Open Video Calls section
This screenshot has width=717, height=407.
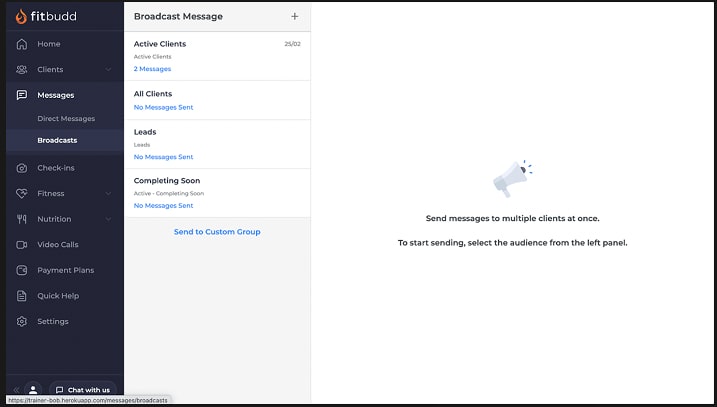(x=65, y=245)
